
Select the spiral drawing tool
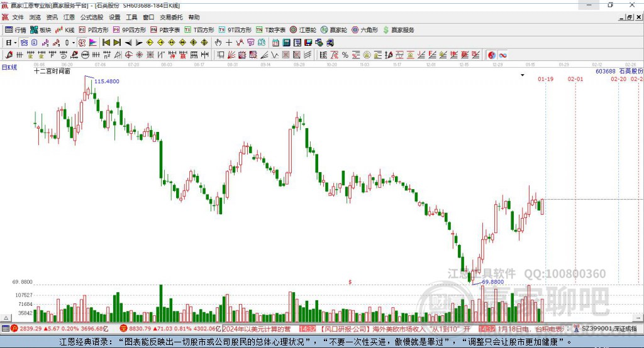tap(64, 55)
